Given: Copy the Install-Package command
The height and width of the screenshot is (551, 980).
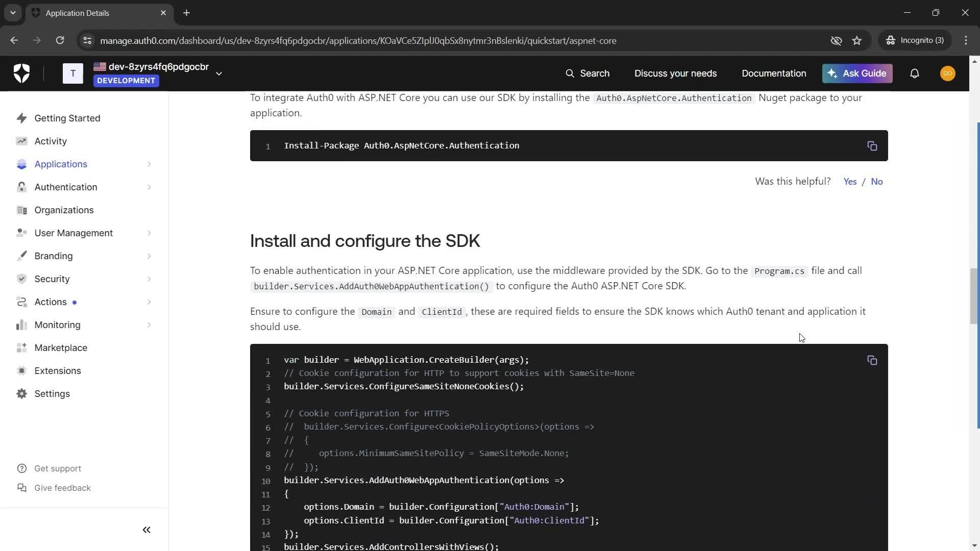Looking at the screenshot, I should (872, 146).
